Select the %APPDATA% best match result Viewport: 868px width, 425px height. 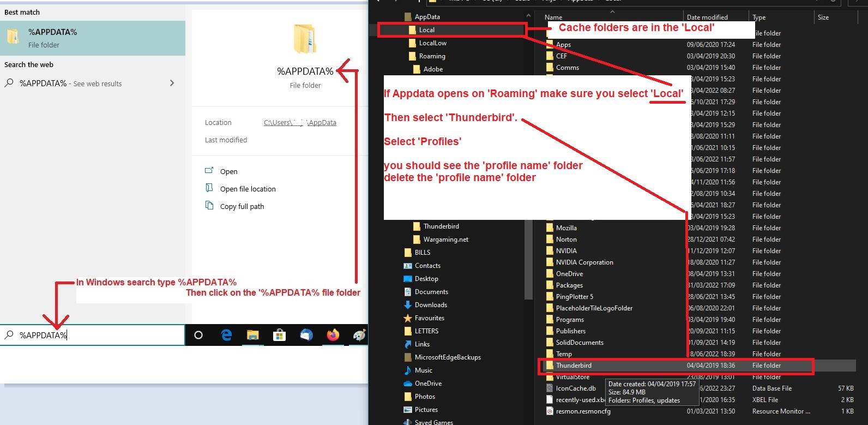[93, 38]
